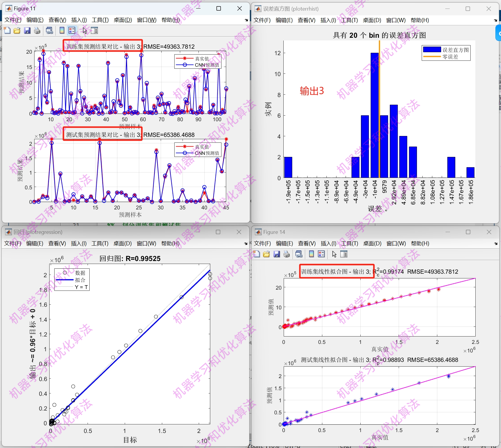Screen dimensions: 501x448
Task: Click dock arrow in Figure 14 menu bar
Action: tap(496, 244)
